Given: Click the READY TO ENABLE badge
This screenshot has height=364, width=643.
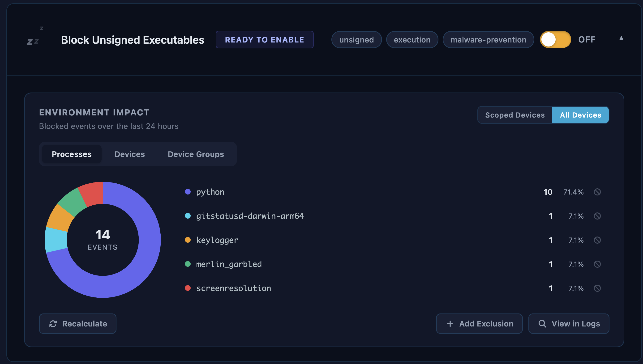Looking at the screenshot, I should pos(265,39).
